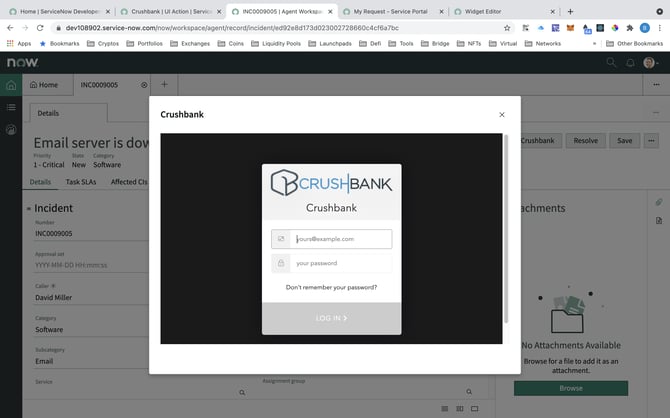This screenshot has width=670, height=418.
Task: Open the list view icon in sidebar
Action: click(x=11, y=107)
